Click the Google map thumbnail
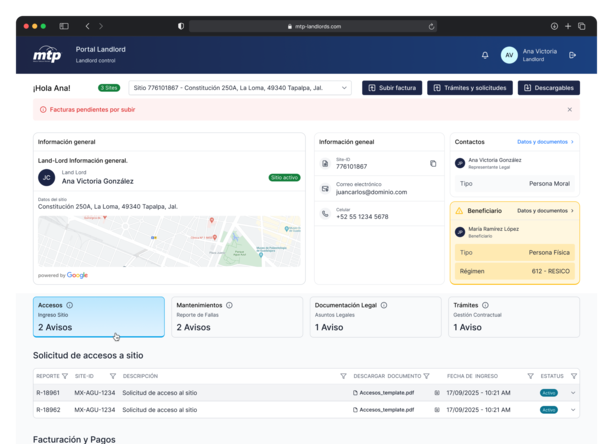This screenshot has width=613, height=444. coord(169,241)
